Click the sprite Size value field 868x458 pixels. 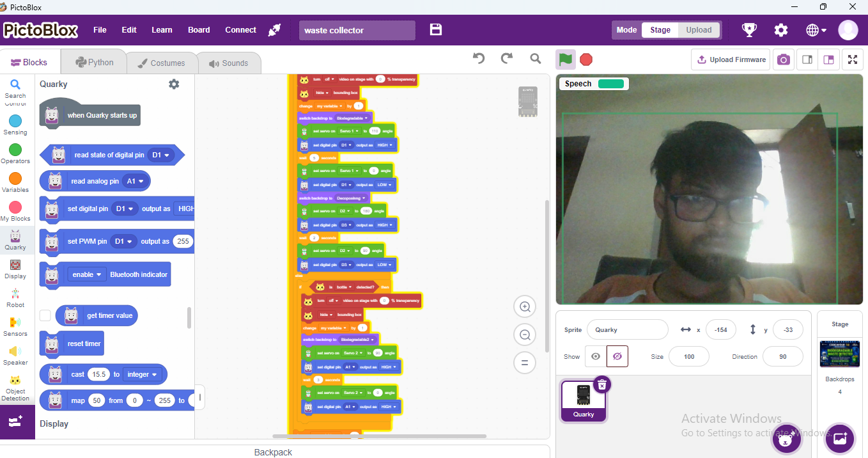pyautogui.click(x=688, y=356)
